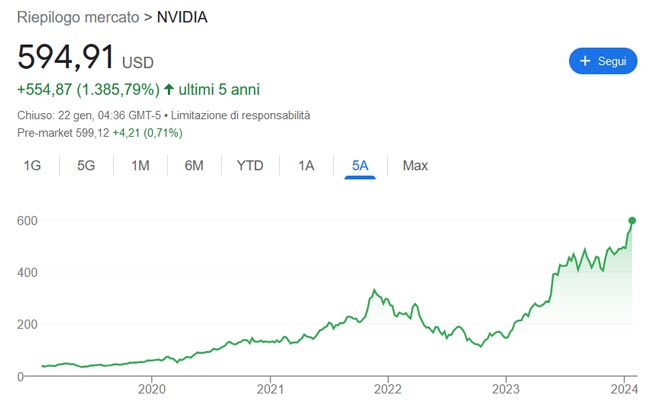The width and height of the screenshot is (660, 403).
Task: Click the green endpoint dot on chart
Action: (632, 220)
